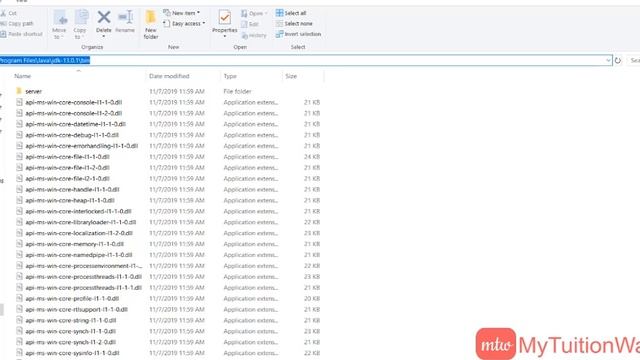Select api-ms-win-core-memory-l1-1-0.dll
The width and height of the screenshot is (640, 360).
point(75,244)
